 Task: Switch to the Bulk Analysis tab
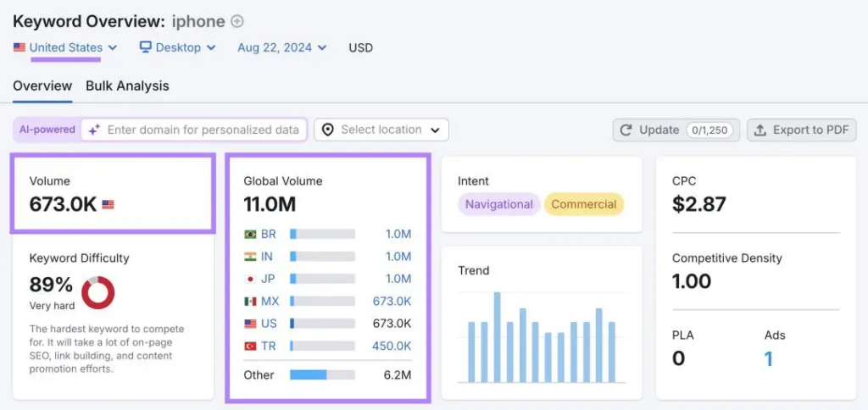(x=127, y=86)
